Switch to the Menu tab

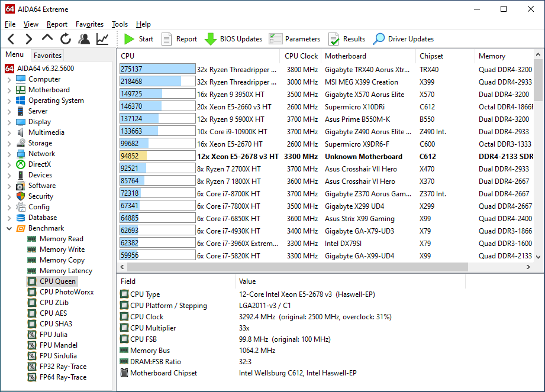(15, 54)
